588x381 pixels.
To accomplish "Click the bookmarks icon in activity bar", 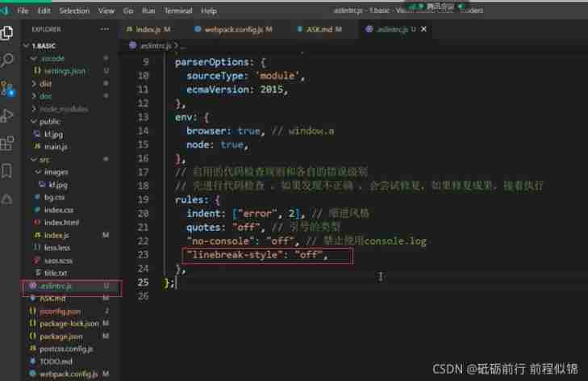I will [x=8, y=171].
